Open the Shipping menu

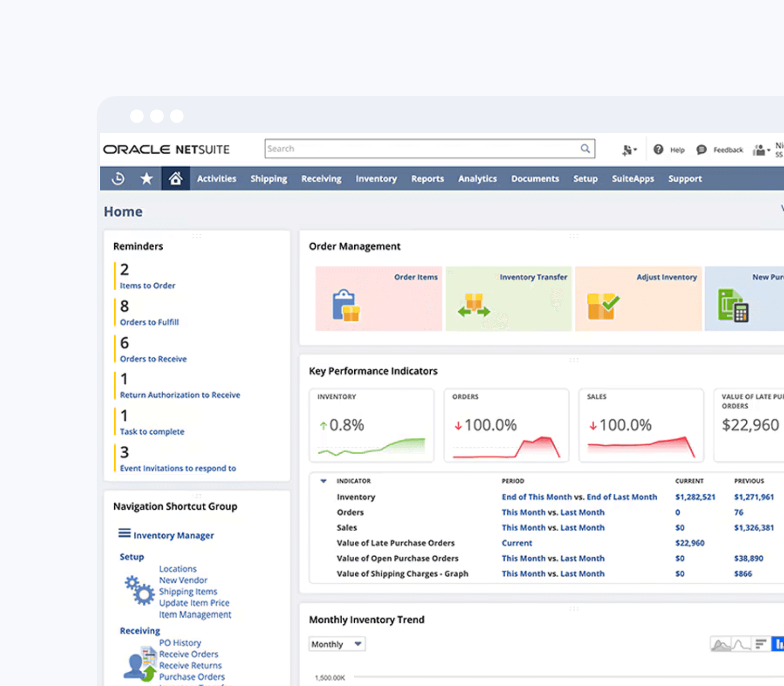pos(269,179)
